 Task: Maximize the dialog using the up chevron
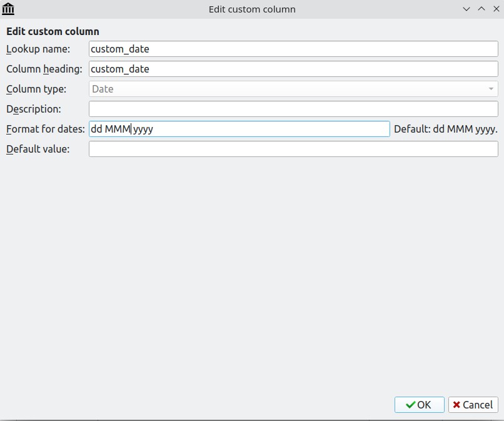tap(481, 9)
